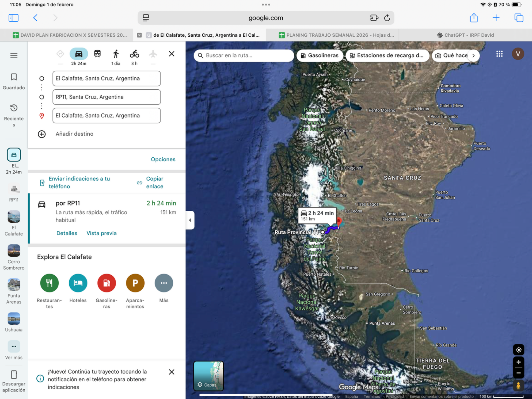The height and width of the screenshot is (399, 532).
Task: Center map on my location
Action: [x=518, y=350]
